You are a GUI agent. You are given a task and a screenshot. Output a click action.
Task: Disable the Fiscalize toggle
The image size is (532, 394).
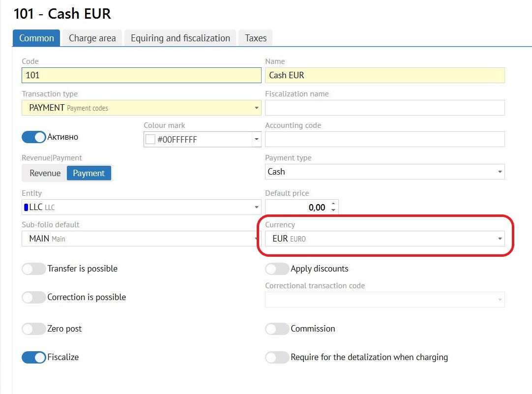point(33,358)
